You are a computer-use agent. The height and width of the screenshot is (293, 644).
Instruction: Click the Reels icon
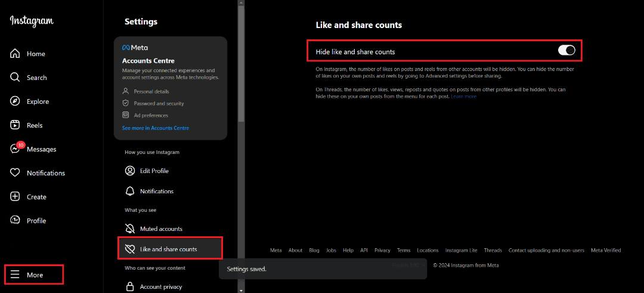pyautogui.click(x=15, y=125)
